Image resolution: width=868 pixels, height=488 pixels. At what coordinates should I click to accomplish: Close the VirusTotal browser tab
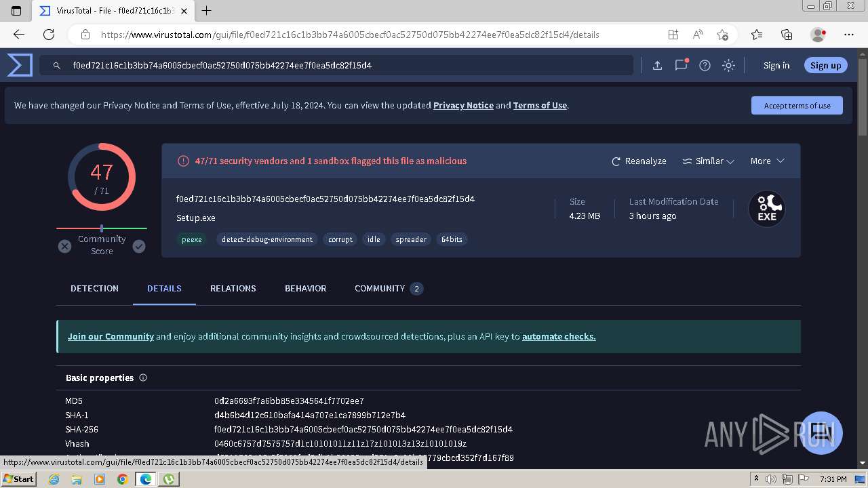(184, 11)
